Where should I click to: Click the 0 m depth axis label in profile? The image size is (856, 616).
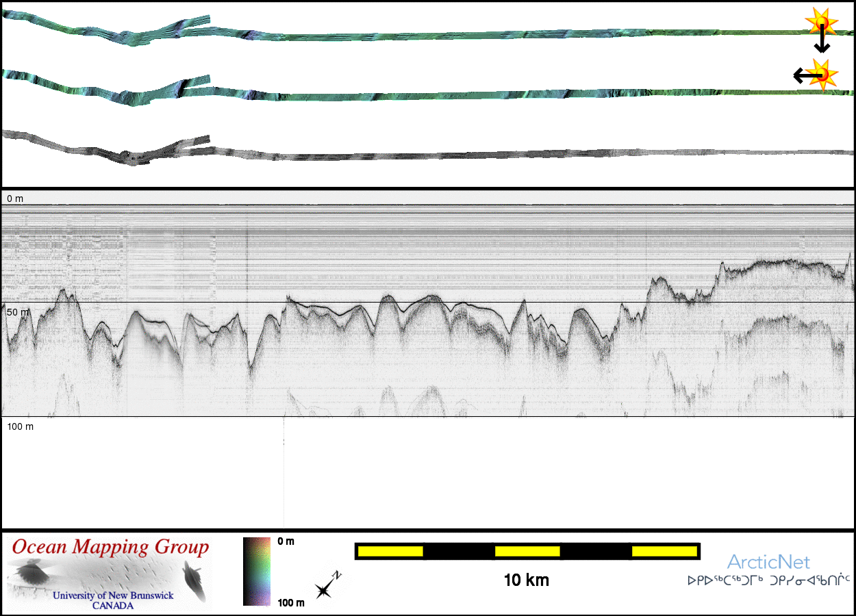tap(15, 198)
